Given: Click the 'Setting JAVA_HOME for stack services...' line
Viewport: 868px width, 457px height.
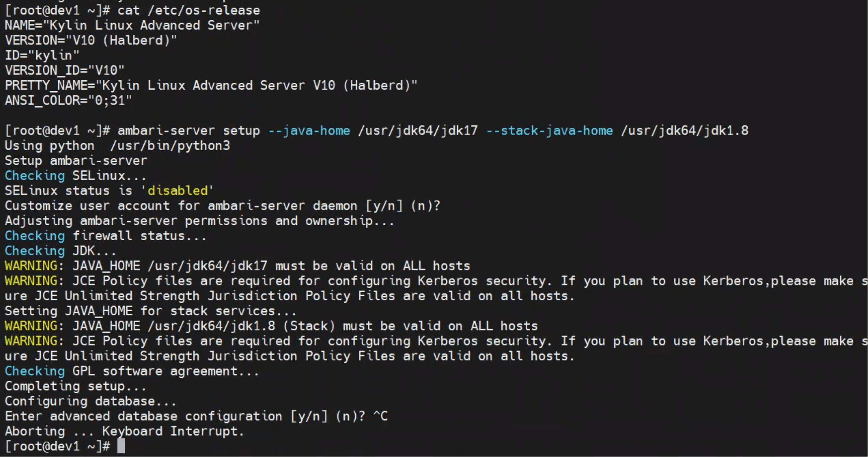Looking at the screenshot, I should coord(150,311).
